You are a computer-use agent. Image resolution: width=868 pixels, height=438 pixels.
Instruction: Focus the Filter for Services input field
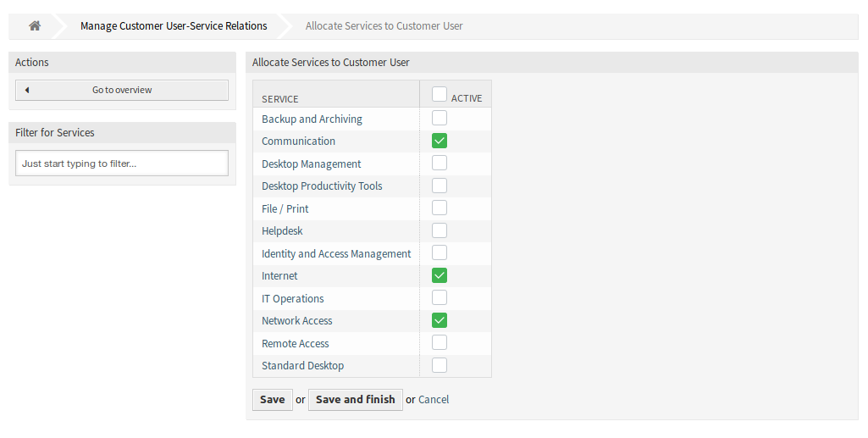coord(122,164)
